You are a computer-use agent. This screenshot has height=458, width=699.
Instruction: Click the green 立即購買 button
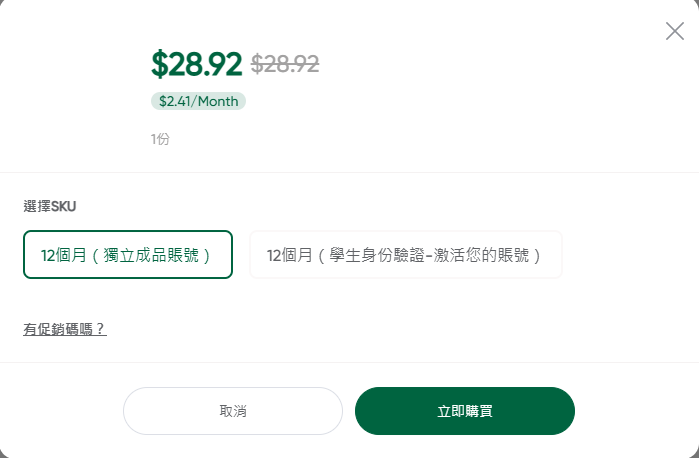[465, 411]
